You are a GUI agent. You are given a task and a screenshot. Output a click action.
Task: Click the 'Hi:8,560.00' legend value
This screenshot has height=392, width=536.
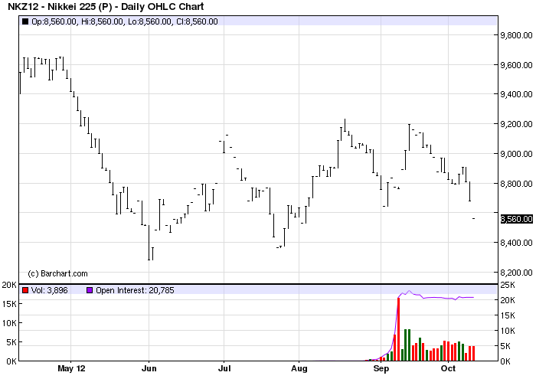103,21
